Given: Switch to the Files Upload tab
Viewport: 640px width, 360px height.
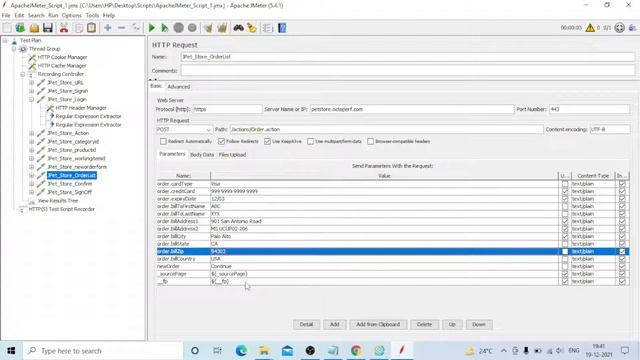Looking at the screenshot, I should 232,155.
